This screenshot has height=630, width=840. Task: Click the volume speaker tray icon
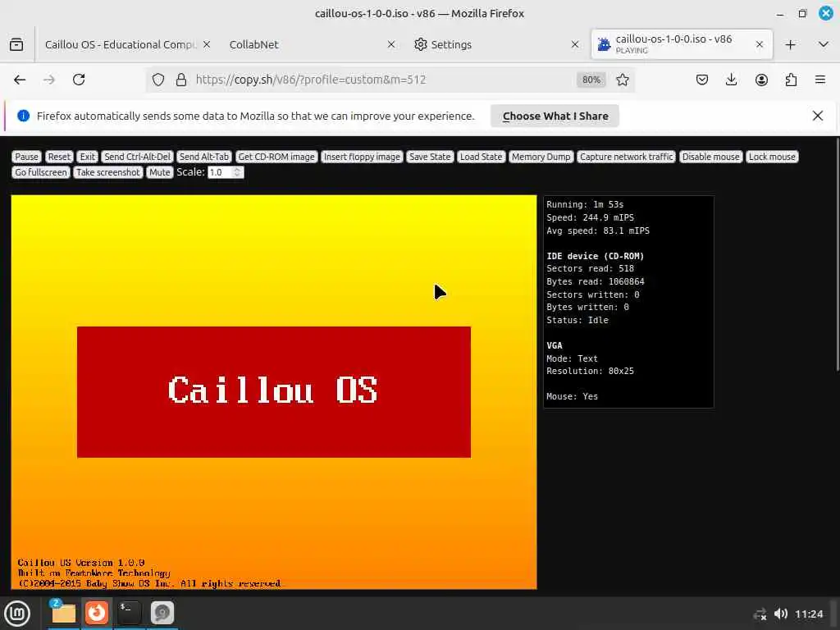click(781, 614)
